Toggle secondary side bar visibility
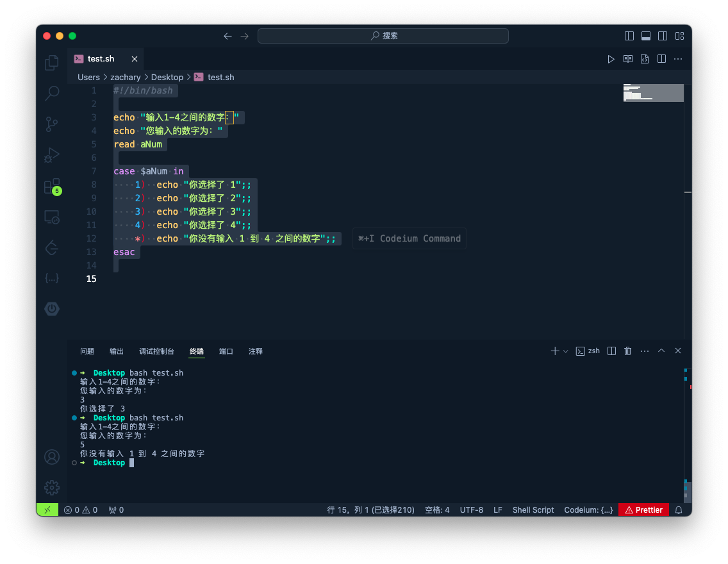Screen dimensions: 728x564 pyautogui.click(x=663, y=36)
